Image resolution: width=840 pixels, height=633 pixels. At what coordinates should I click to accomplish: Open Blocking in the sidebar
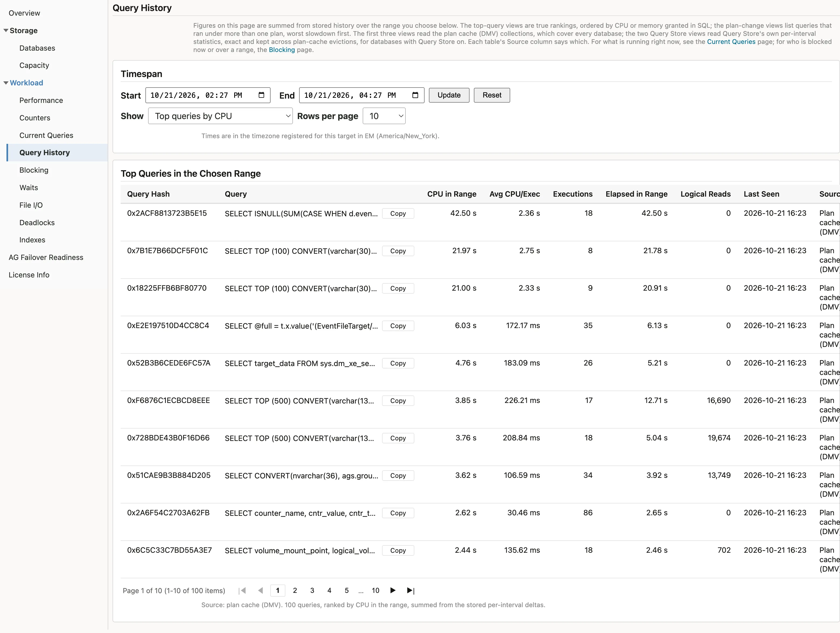tap(34, 170)
